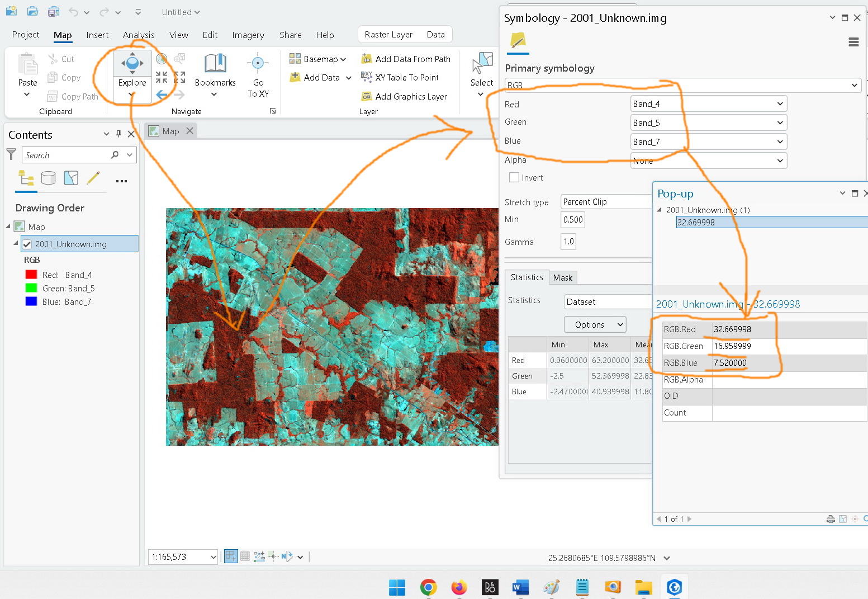Enable the Invert stretch checkbox
The height and width of the screenshot is (599, 868).
pos(514,177)
